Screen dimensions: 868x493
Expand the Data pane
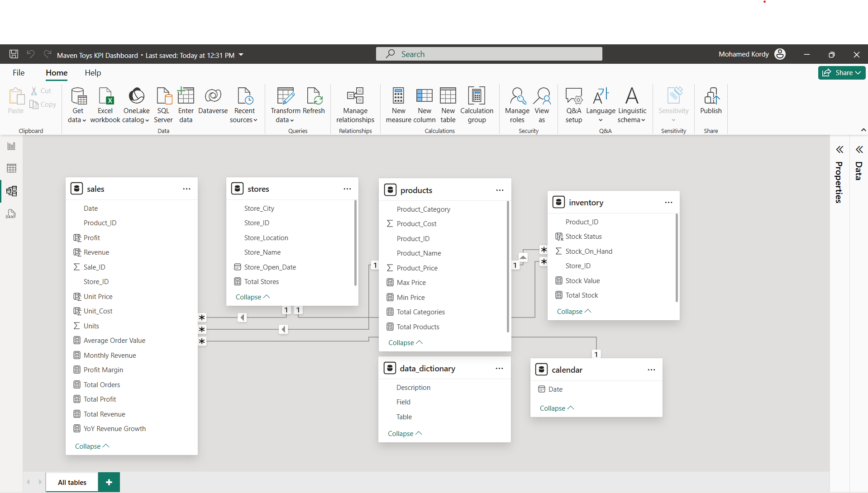pyautogui.click(x=859, y=150)
